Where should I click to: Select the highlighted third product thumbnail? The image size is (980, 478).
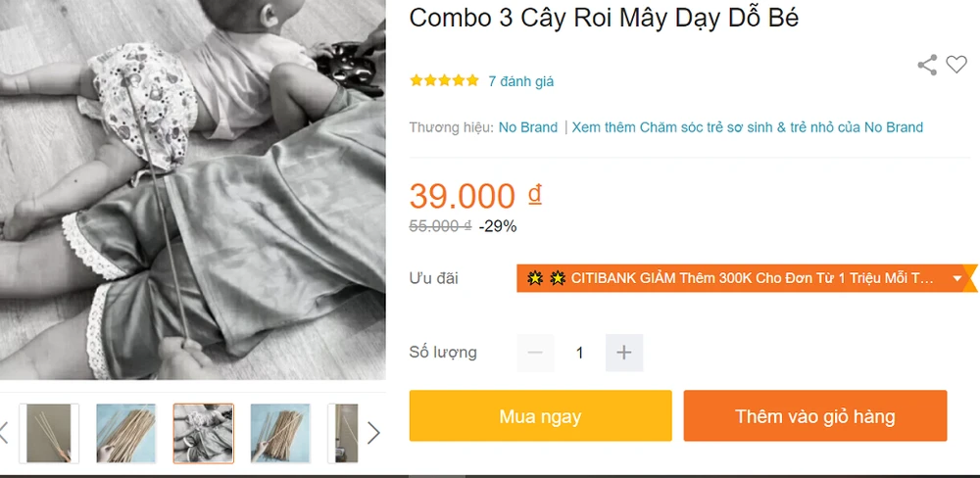(204, 433)
